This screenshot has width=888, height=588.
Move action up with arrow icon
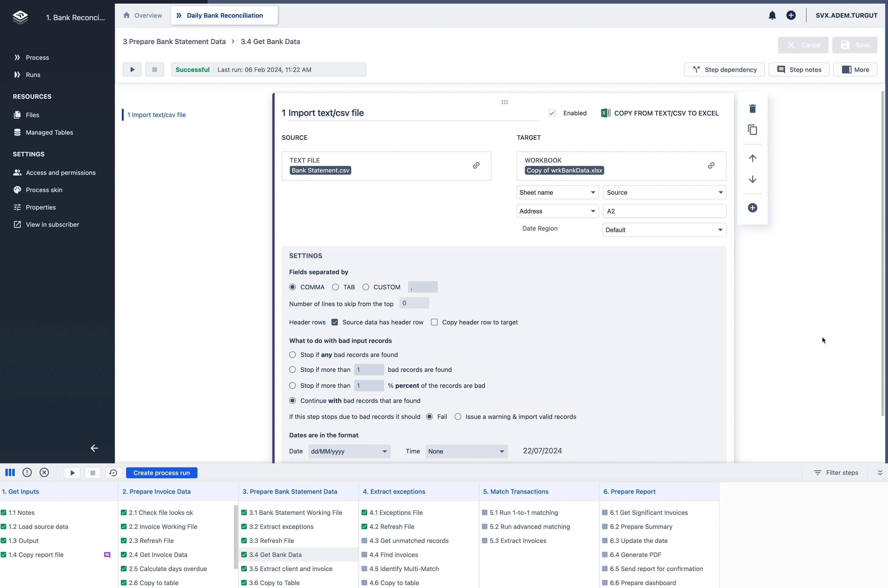click(x=752, y=158)
